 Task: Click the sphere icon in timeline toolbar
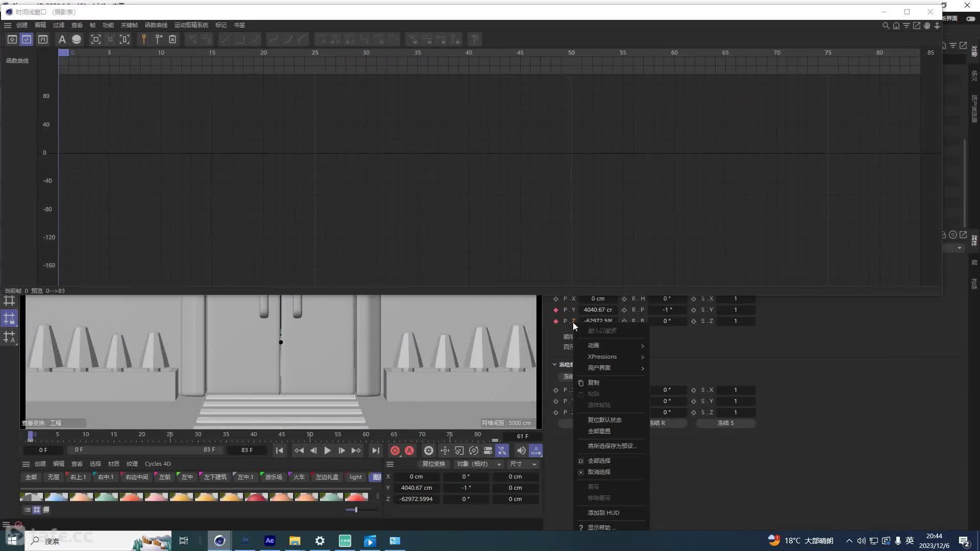[77, 39]
